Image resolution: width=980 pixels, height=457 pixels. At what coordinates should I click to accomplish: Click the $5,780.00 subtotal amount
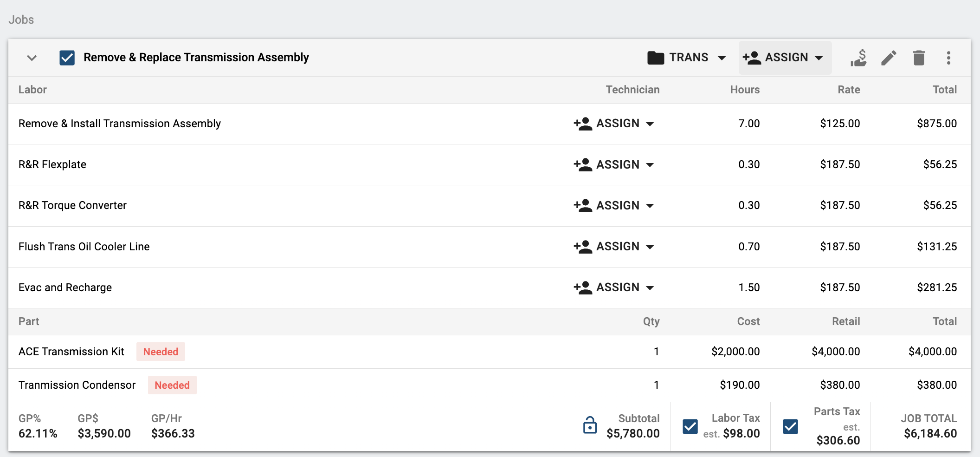tap(633, 434)
